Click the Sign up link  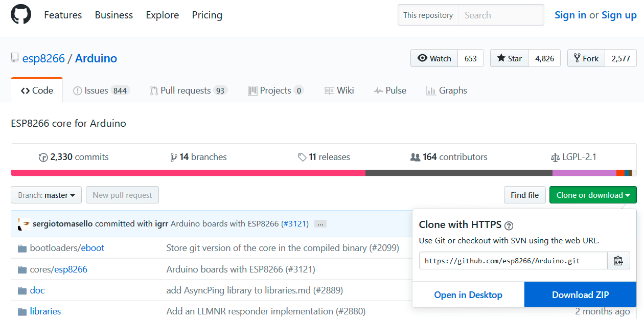pos(619,15)
